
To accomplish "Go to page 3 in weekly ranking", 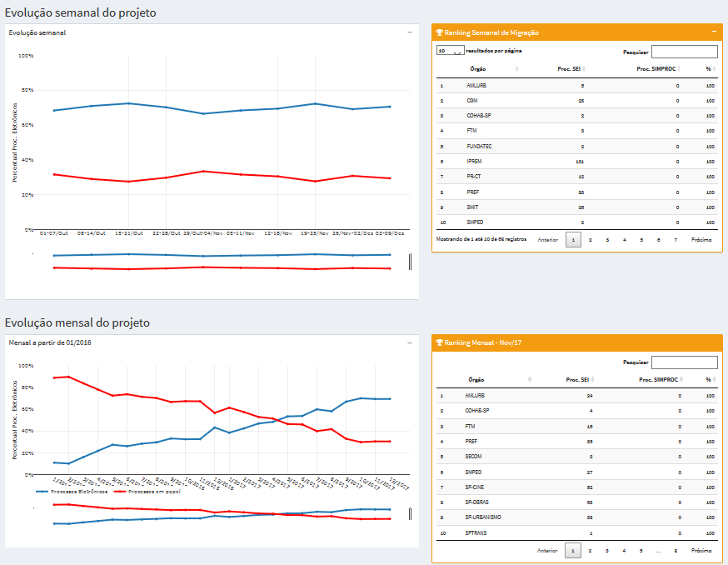I will [x=607, y=240].
